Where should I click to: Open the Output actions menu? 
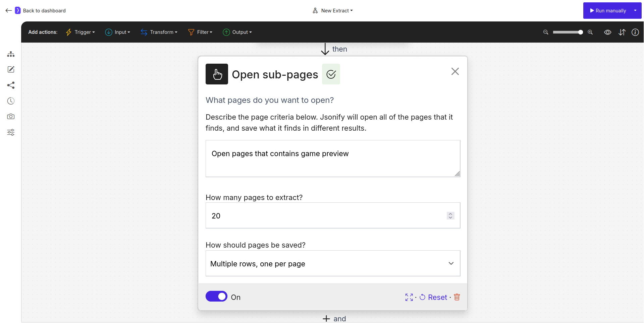click(x=237, y=32)
